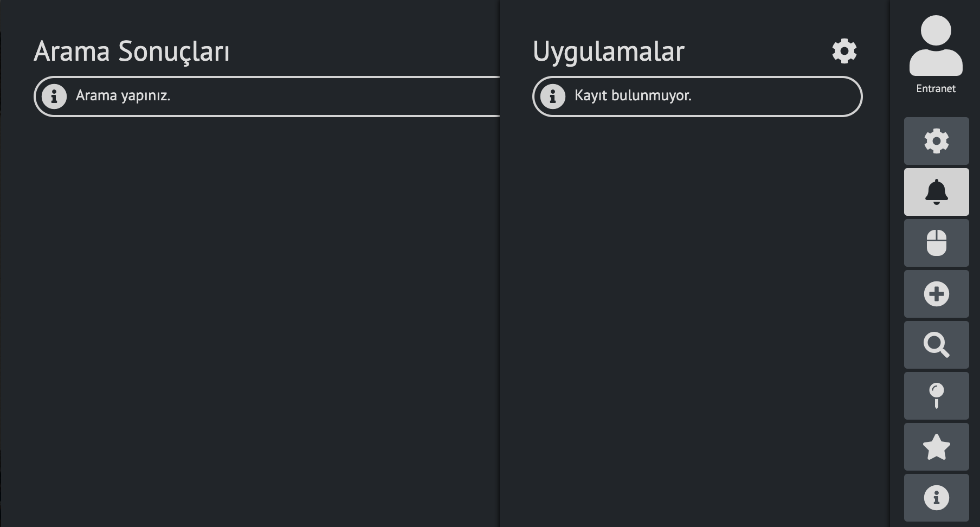Click the plus add button in sidebar

tap(936, 294)
